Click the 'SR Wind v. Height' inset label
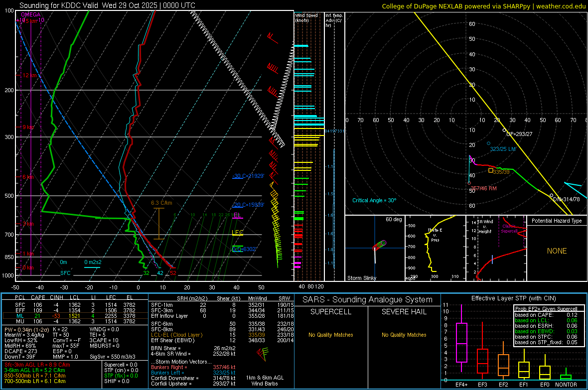 click(485, 227)
